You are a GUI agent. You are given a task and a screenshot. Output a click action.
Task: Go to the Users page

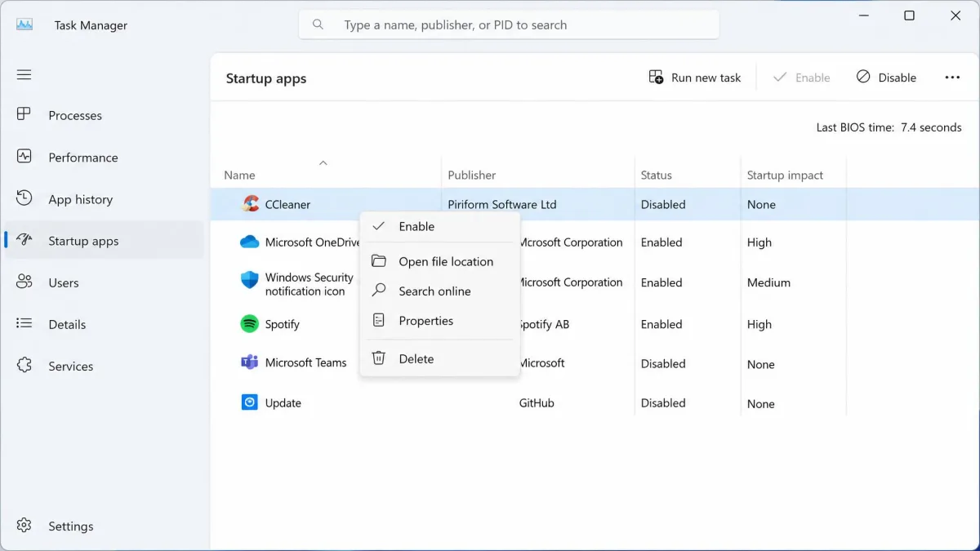(x=105, y=282)
